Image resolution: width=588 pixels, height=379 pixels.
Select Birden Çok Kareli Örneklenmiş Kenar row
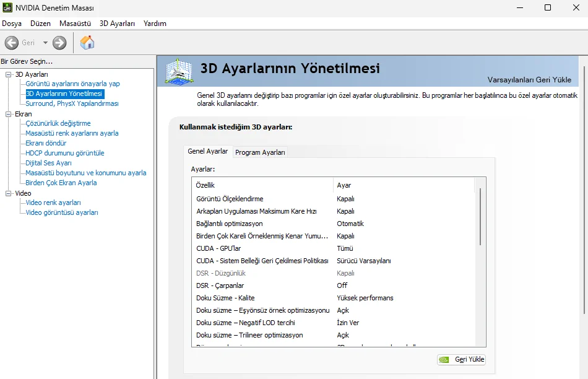pos(334,236)
